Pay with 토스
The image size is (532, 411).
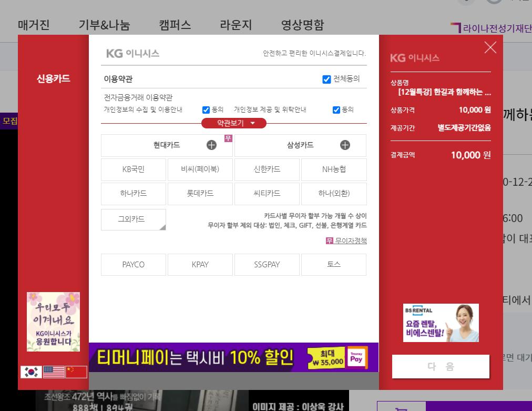click(334, 265)
